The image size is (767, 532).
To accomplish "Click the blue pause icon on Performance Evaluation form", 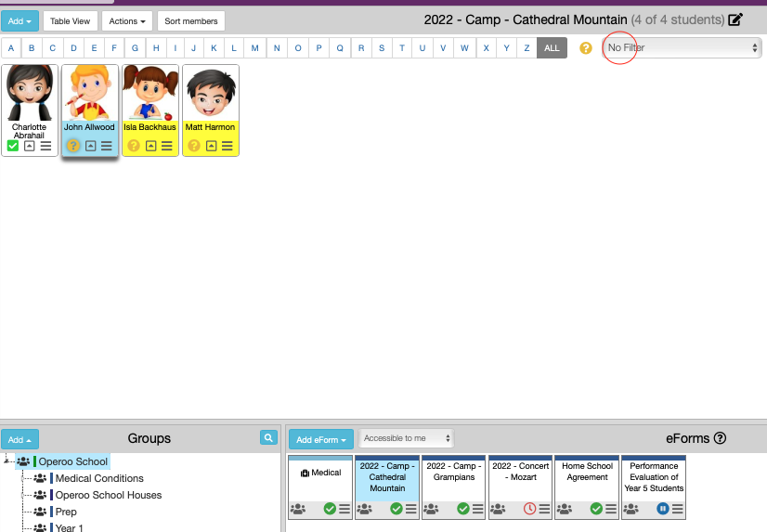I will click(664, 508).
